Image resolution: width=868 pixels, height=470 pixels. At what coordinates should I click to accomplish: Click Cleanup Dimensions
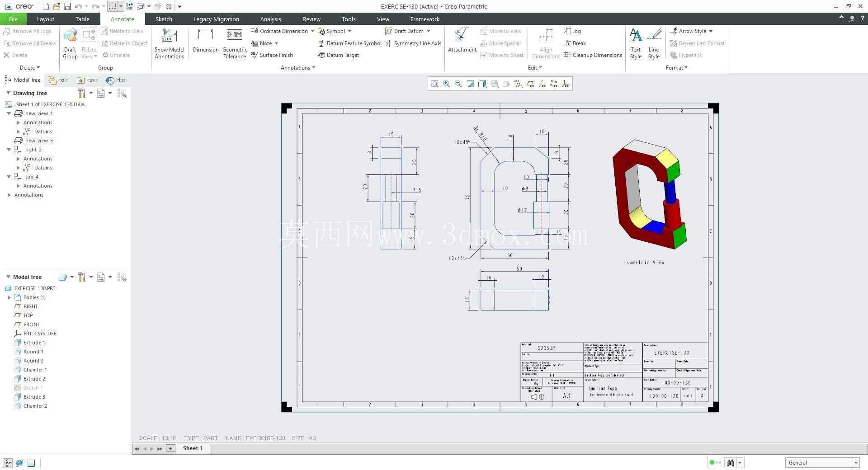pos(593,55)
